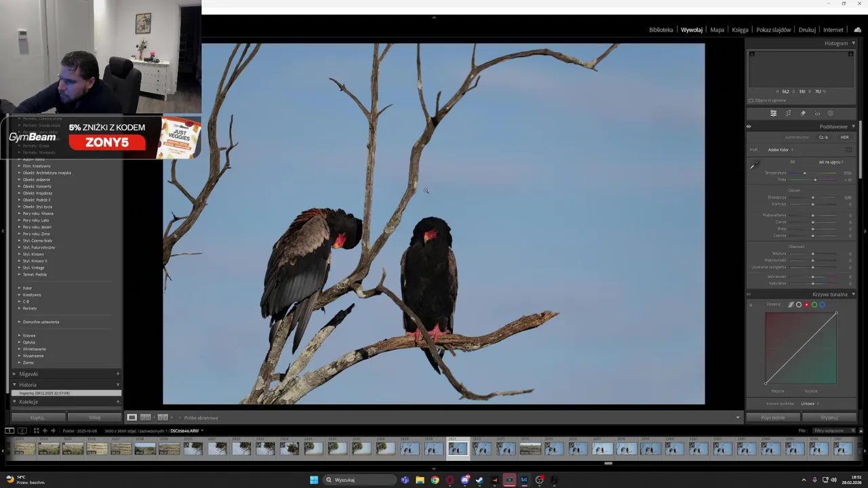Open Adobe Kolor profile dropdown
This screenshot has width=868, height=488.
pos(781,150)
